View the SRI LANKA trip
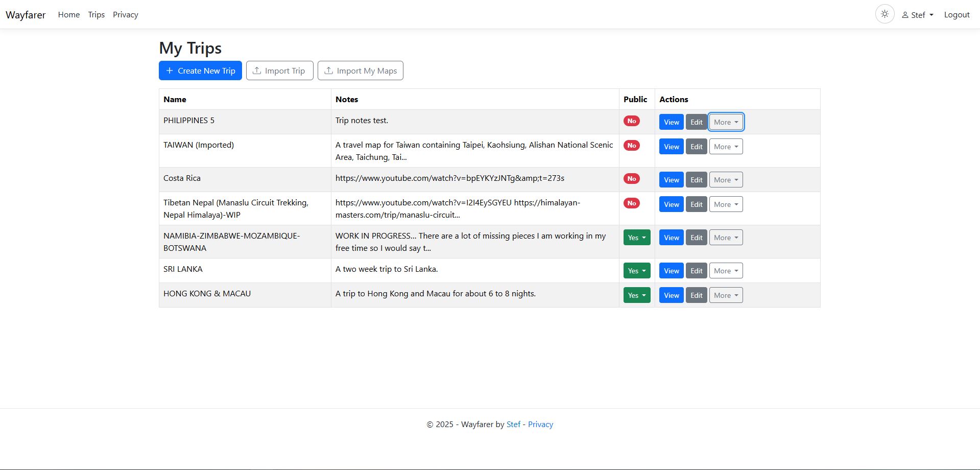Screen dimensions: 980x470 671,271
